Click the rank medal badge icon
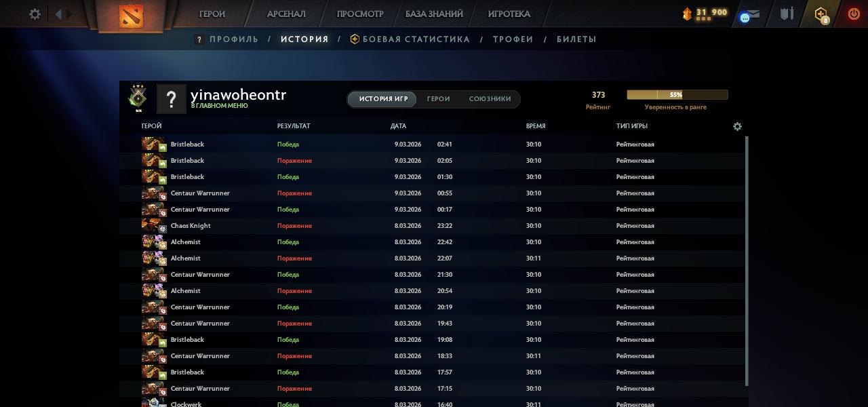Image resolution: width=868 pixels, height=407 pixels. pos(138,98)
